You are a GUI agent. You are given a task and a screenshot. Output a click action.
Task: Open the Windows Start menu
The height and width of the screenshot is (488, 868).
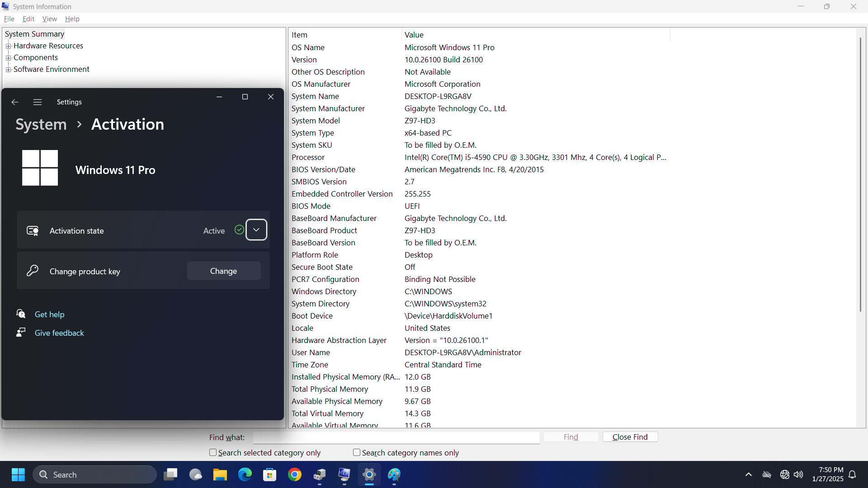[18, 474]
